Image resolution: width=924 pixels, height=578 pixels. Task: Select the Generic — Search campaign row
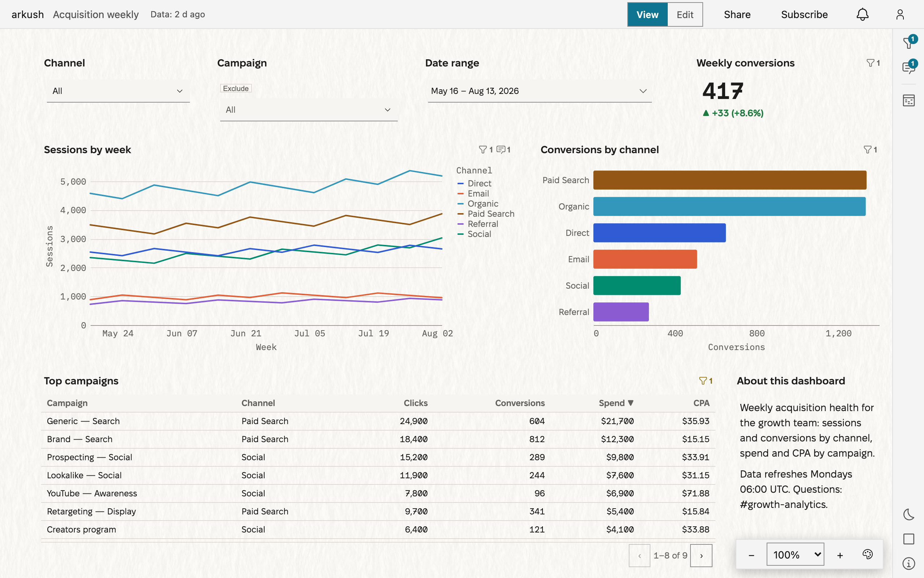(378, 421)
